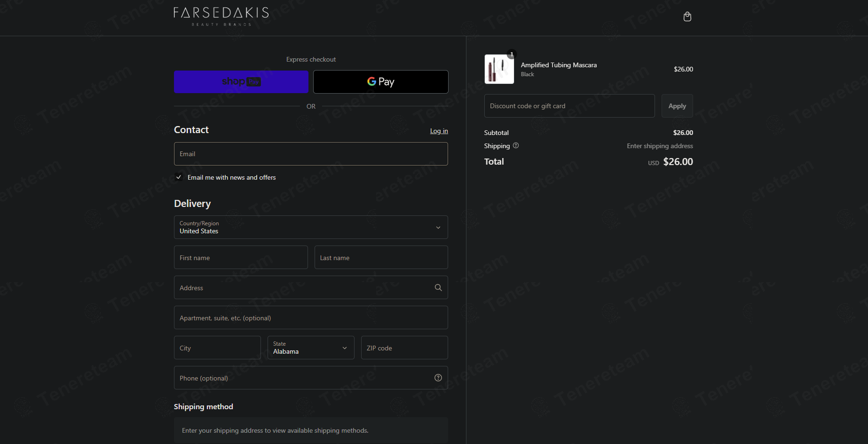Screen dimensions: 868x444
Task: Click the shipping info question mark icon
Action: pyautogui.click(x=516, y=145)
